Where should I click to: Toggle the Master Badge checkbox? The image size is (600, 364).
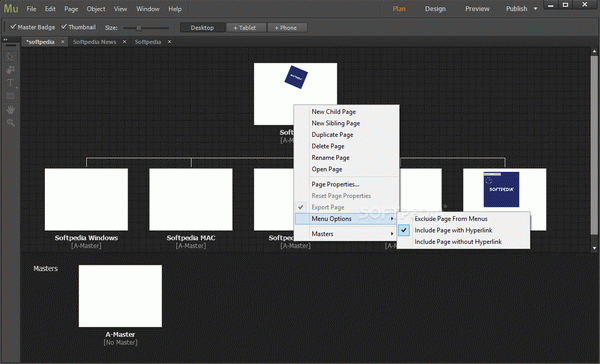pyautogui.click(x=13, y=27)
